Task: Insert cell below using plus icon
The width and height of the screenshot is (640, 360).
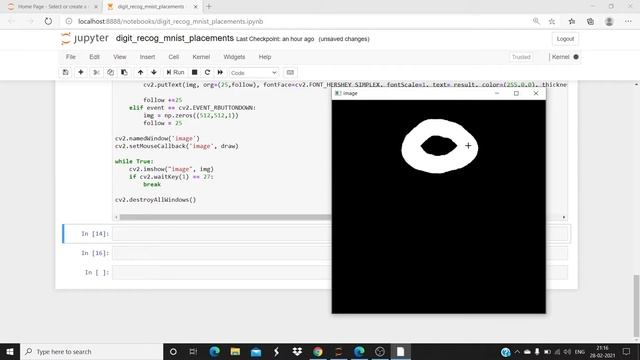Action: point(81,72)
